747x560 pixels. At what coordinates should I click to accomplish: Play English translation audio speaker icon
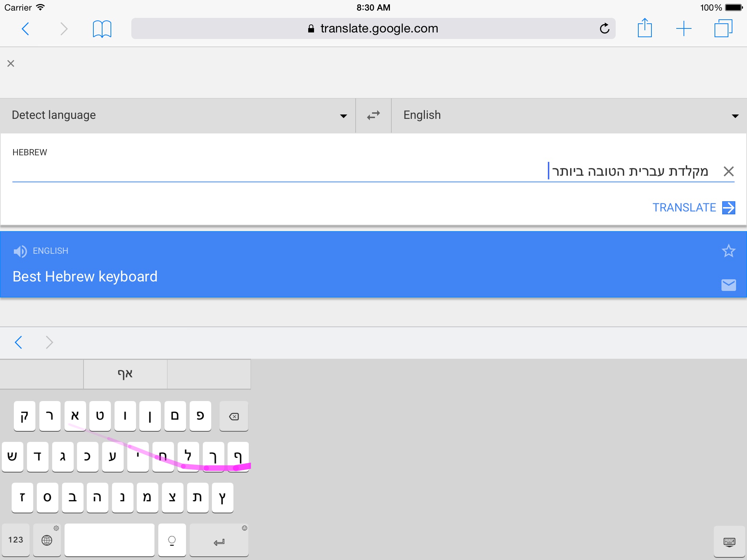(20, 251)
